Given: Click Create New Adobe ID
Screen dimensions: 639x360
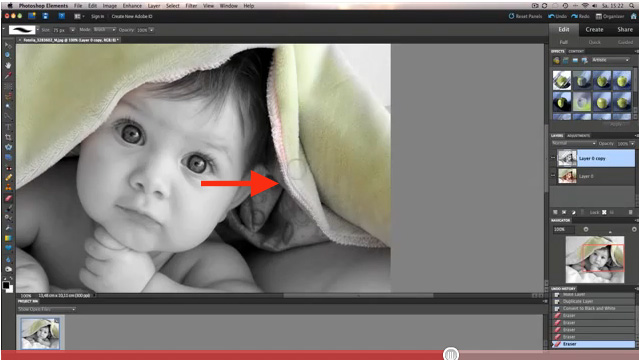Looking at the screenshot, I should (x=132, y=16).
